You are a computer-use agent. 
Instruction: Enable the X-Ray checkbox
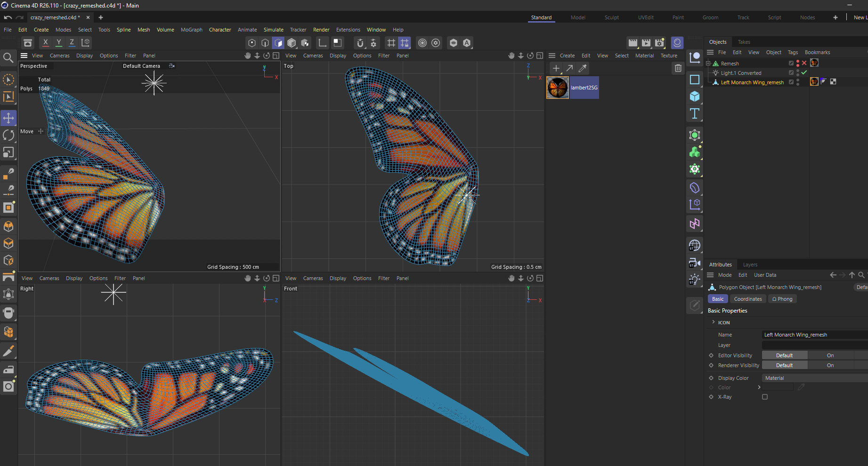tap(765, 397)
